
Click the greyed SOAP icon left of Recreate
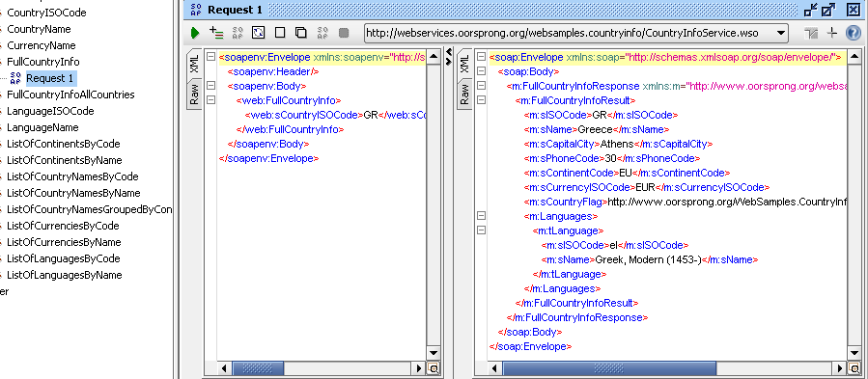click(x=238, y=33)
